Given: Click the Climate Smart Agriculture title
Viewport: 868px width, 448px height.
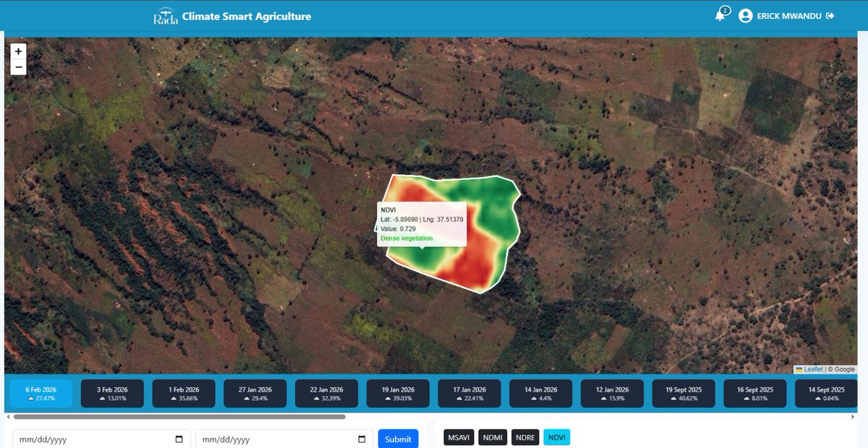Looking at the screenshot, I should click(247, 16).
